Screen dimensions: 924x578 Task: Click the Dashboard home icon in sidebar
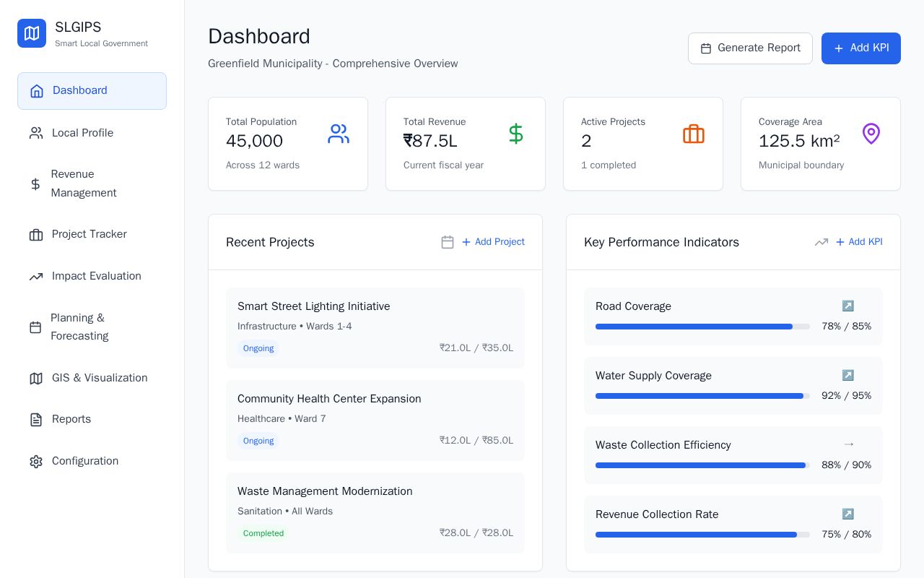click(37, 91)
